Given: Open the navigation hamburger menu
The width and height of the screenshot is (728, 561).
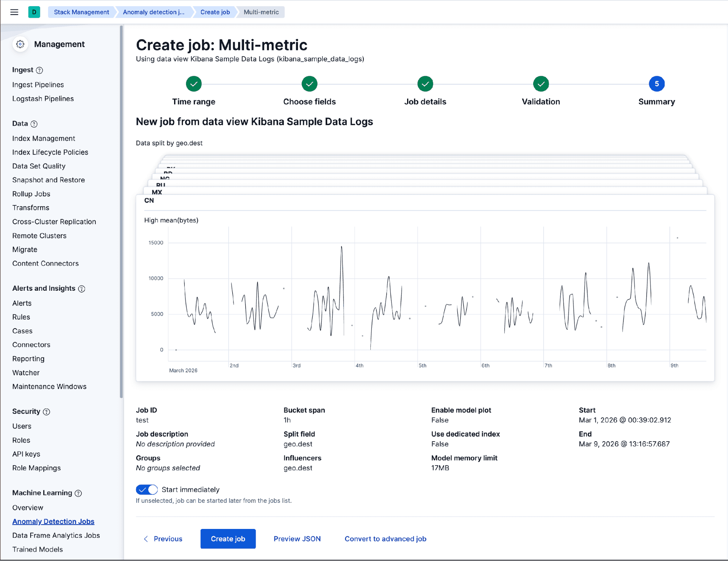Looking at the screenshot, I should tap(14, 12).
